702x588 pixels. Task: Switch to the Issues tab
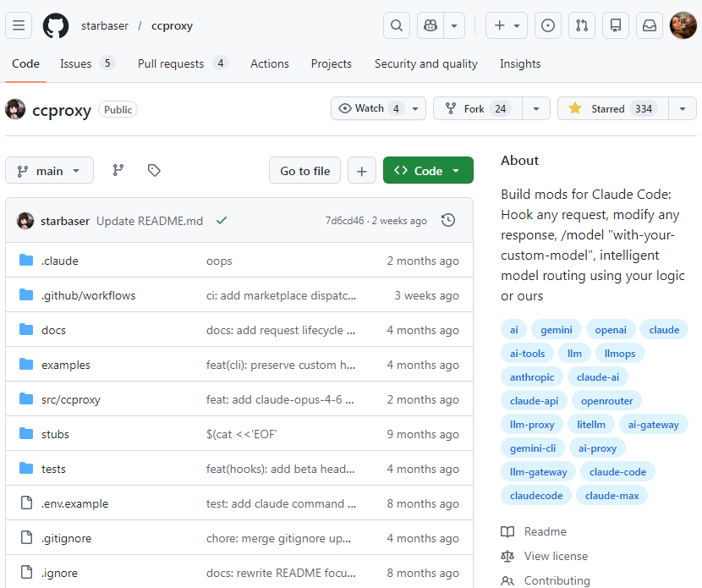[x=87, y=63]
